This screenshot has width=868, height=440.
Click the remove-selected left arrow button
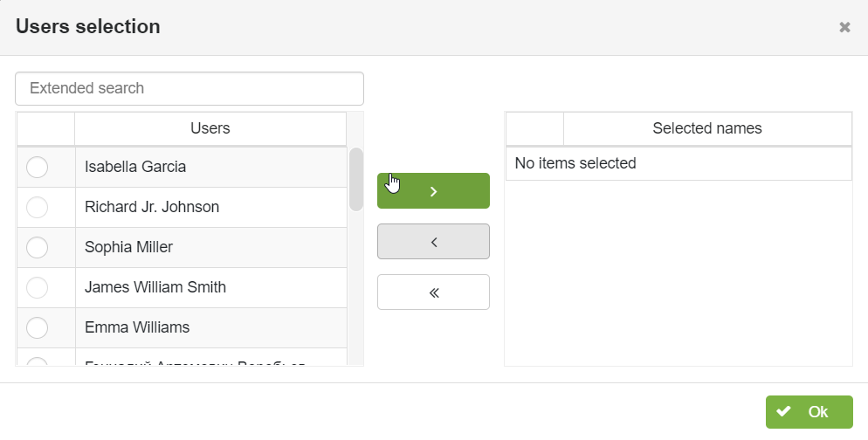coord(433,241)
